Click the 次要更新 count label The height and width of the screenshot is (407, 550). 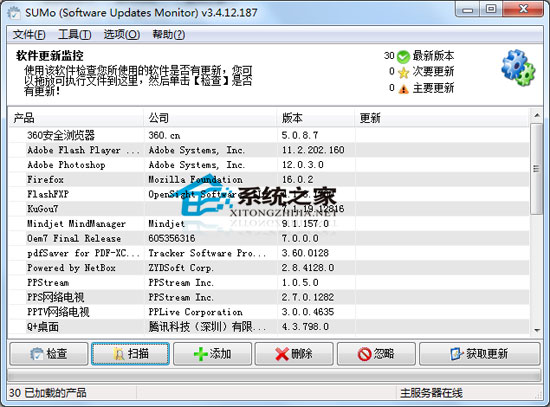click(433, 72)
